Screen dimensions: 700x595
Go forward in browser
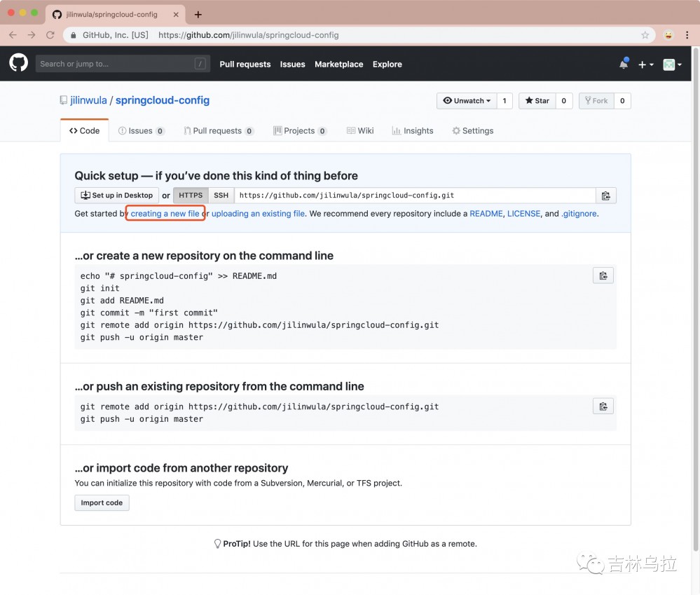point(32,35)
